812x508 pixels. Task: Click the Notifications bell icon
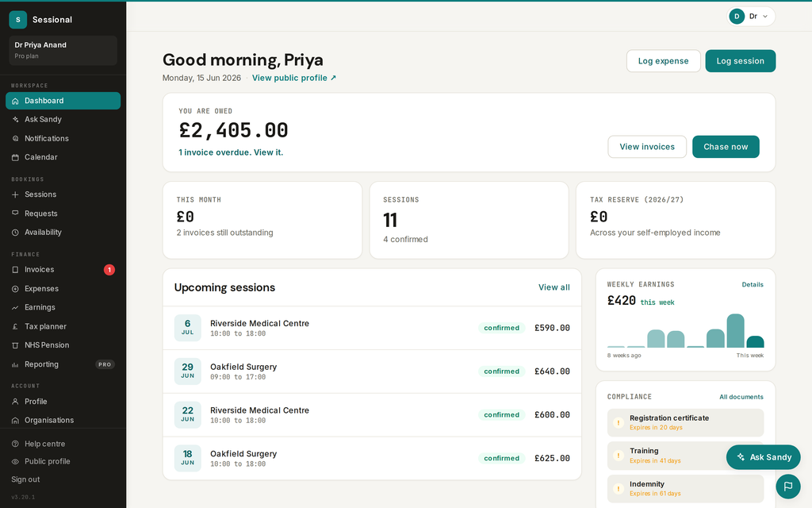[15, 138]
